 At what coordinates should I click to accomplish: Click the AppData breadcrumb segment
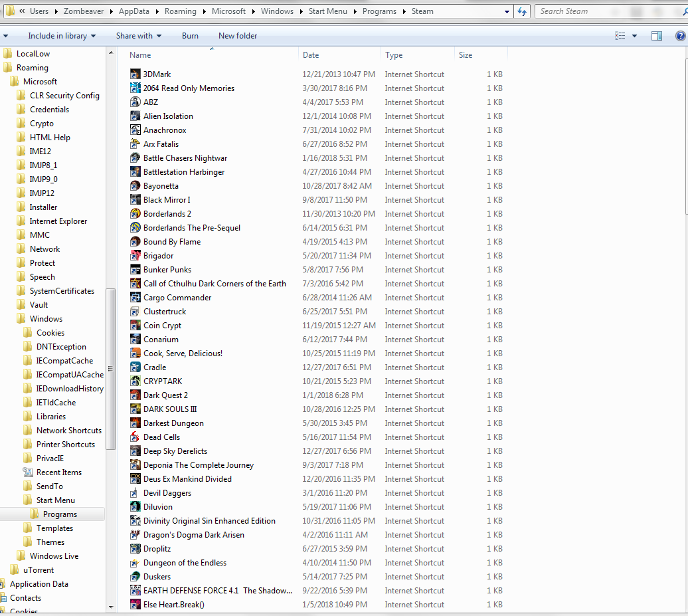point(134,11)
